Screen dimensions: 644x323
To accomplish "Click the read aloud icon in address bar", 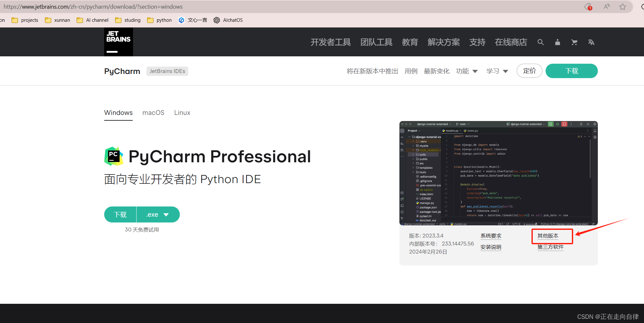I will click(606, 7).
